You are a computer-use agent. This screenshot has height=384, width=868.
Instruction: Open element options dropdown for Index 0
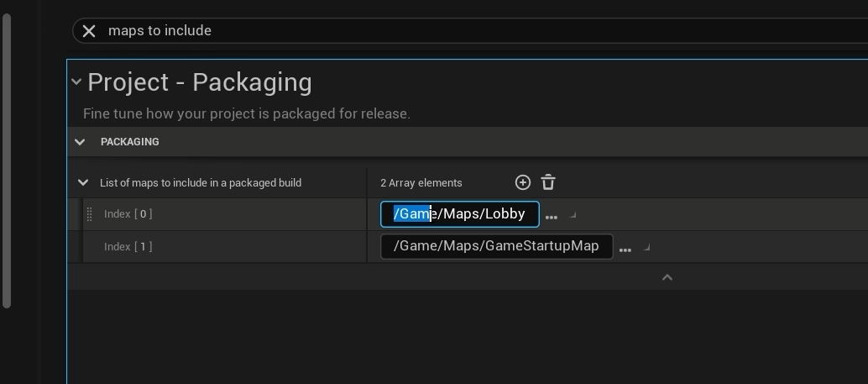coord(573,214)
